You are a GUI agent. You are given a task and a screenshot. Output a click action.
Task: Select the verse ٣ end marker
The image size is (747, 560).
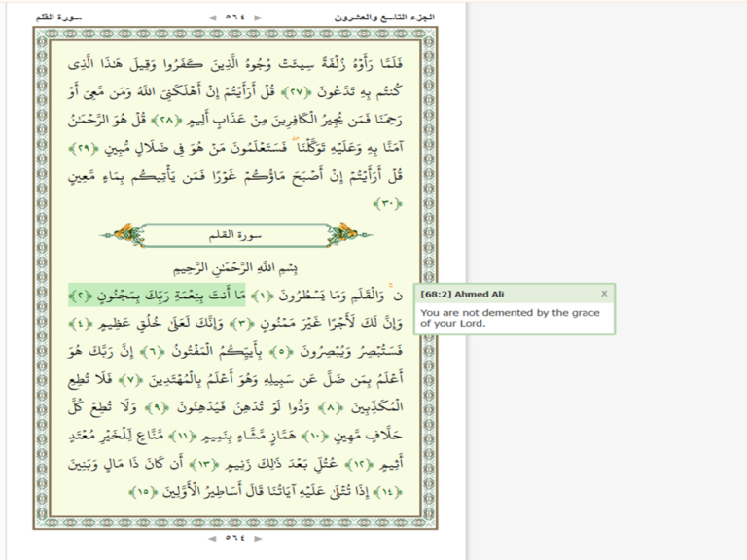241,325
